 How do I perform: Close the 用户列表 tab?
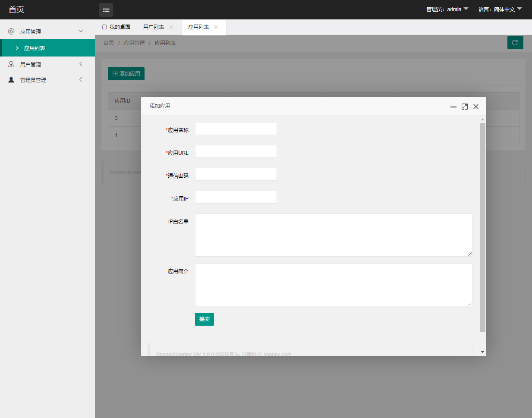pos(171,27)
